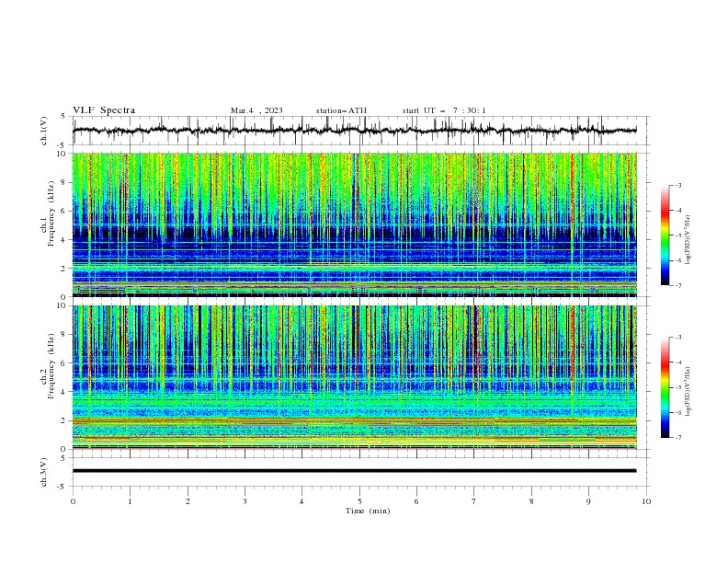Click the "6" kHz tick of ch.1 spectrogram
This screenshot has height=563, width=728.
[x=64, y=211]
